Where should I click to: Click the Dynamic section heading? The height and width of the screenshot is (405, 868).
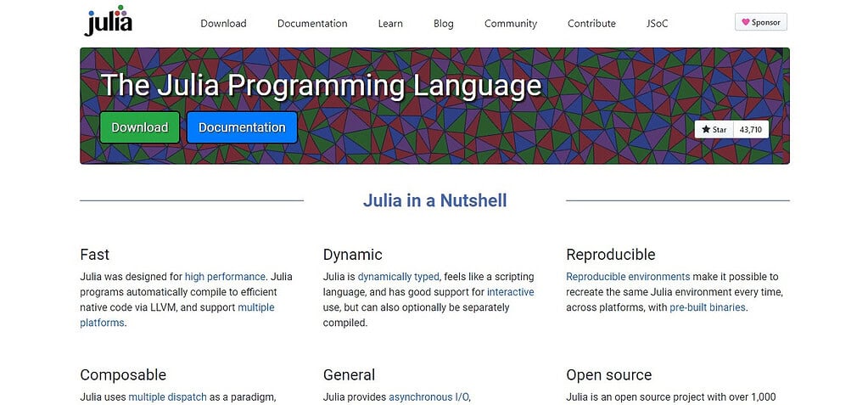point(353,255)
